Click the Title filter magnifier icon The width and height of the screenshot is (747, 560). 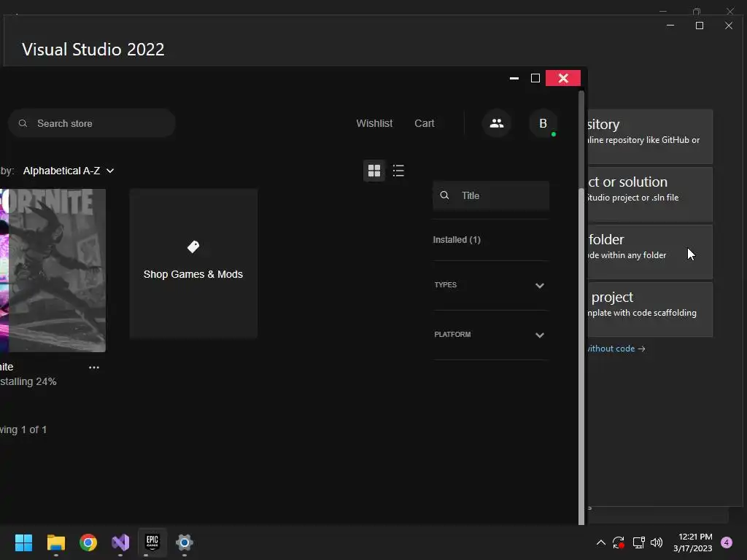click(x=444, y=195)
